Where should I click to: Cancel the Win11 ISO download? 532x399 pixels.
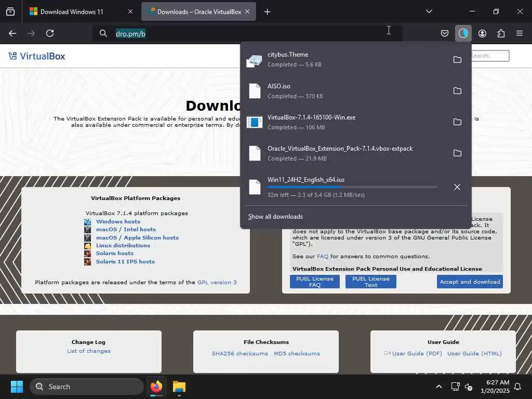pos(457,187)
